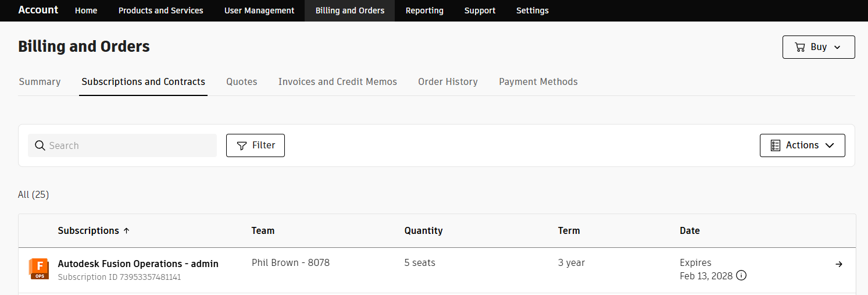Click Settings in the top navigation
Screen dimensions: 868x295
tap(532, 10)
